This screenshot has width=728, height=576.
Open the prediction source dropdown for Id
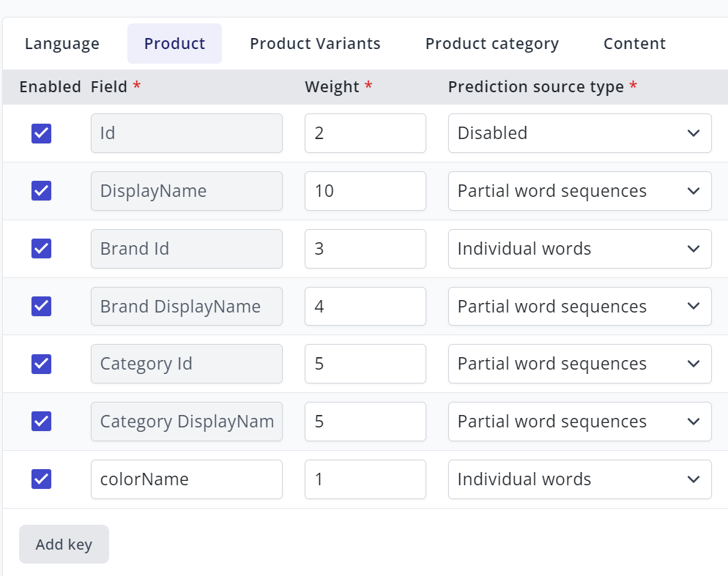tap(579, 133)
